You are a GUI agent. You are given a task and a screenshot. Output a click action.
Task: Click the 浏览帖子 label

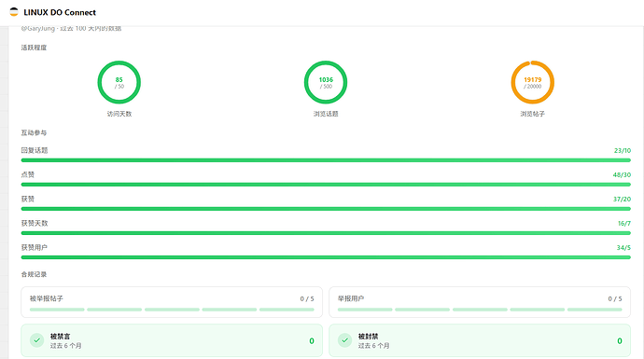pyautogui.click(x=533, y=114)
